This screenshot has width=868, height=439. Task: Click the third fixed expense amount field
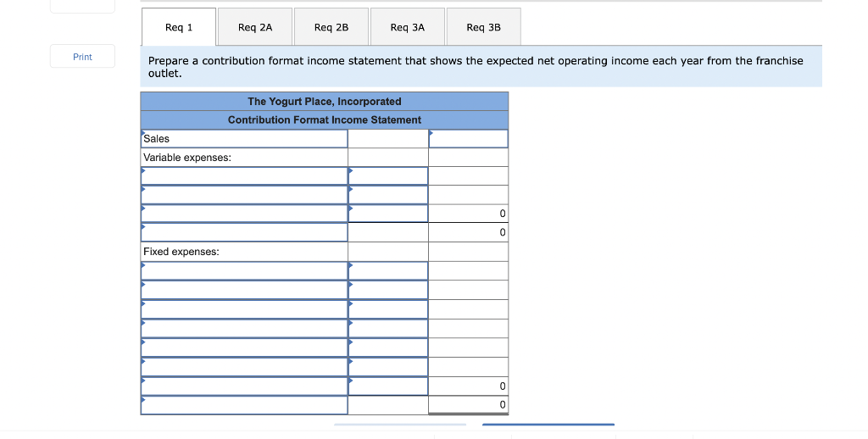click(x=388, y=308)
